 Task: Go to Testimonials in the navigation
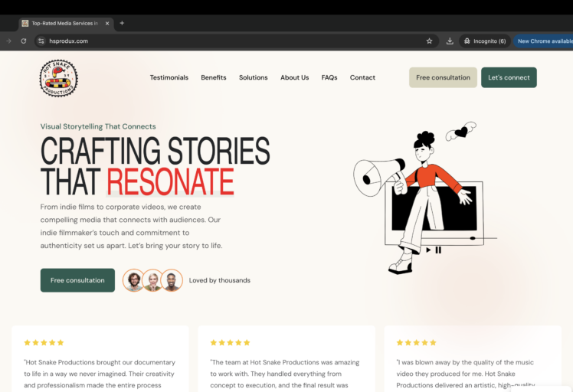[169, 77]
